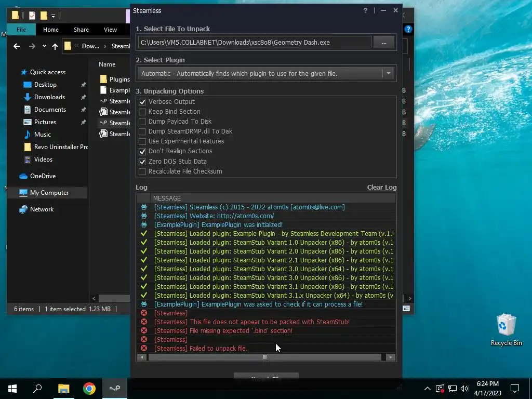Click the file path input field

[255, 43]
